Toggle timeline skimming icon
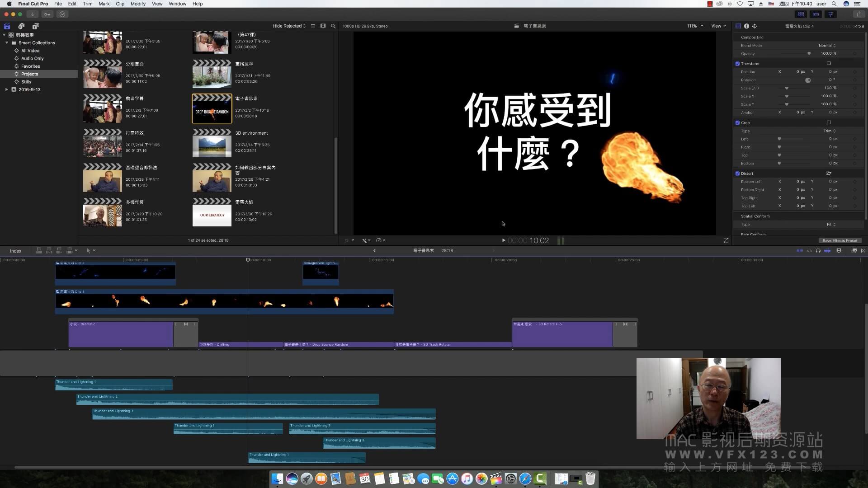The width and height of the screenshot is (868, 488). [800, 250]
